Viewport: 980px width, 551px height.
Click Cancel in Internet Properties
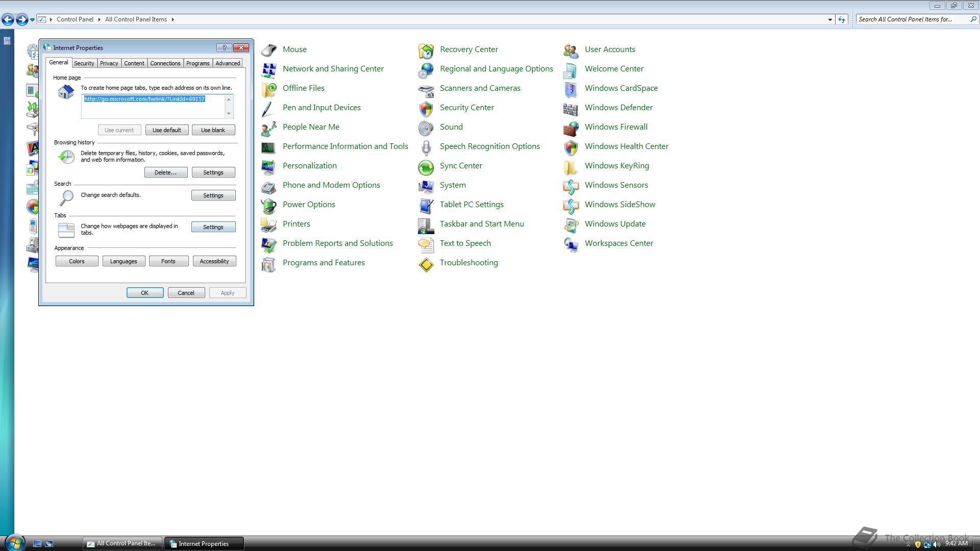pos(186,293)
